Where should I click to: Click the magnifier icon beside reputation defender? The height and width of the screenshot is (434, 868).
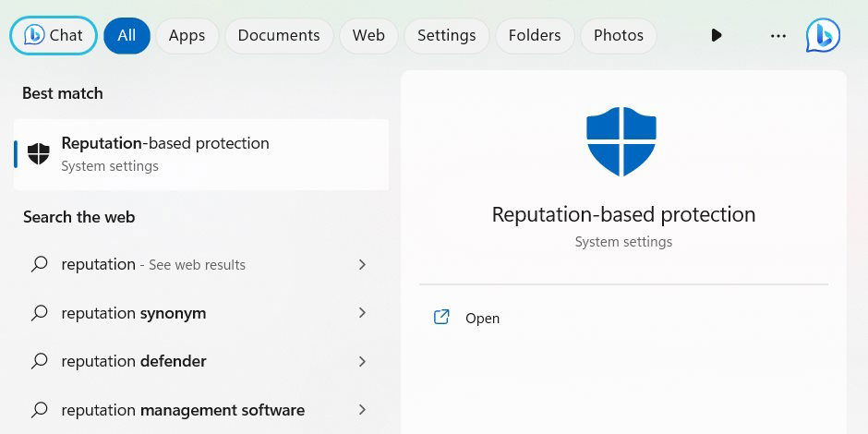40,361
